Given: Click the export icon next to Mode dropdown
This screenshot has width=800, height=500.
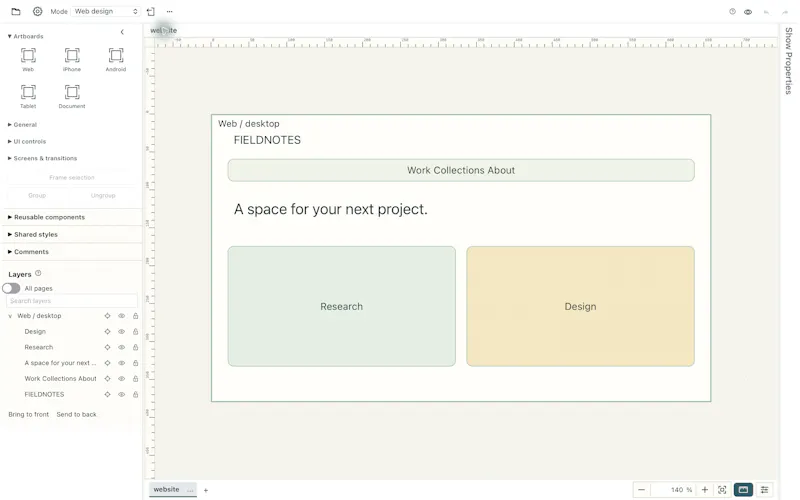Looking at the screenshot, I should (x=151, y=11).
